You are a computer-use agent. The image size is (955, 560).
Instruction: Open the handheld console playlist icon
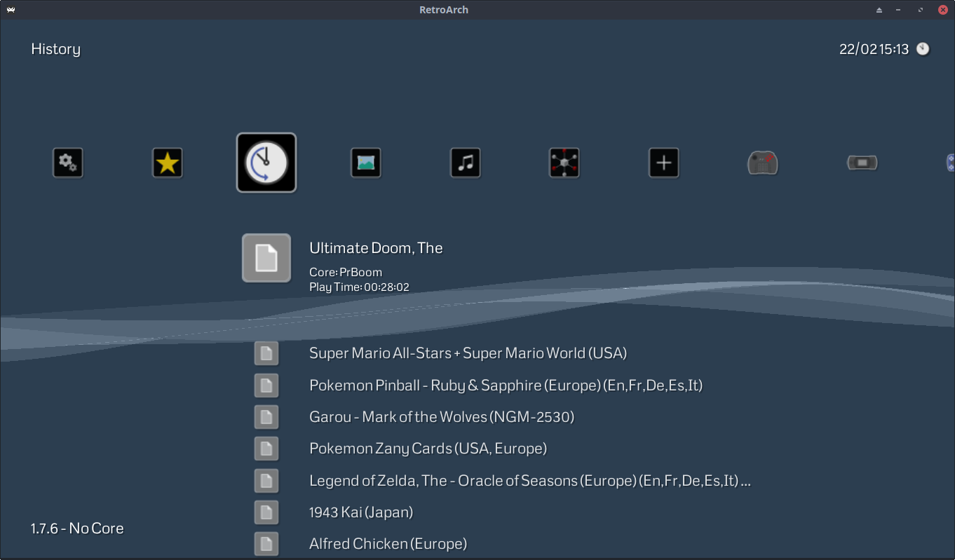tap(862, 163)
